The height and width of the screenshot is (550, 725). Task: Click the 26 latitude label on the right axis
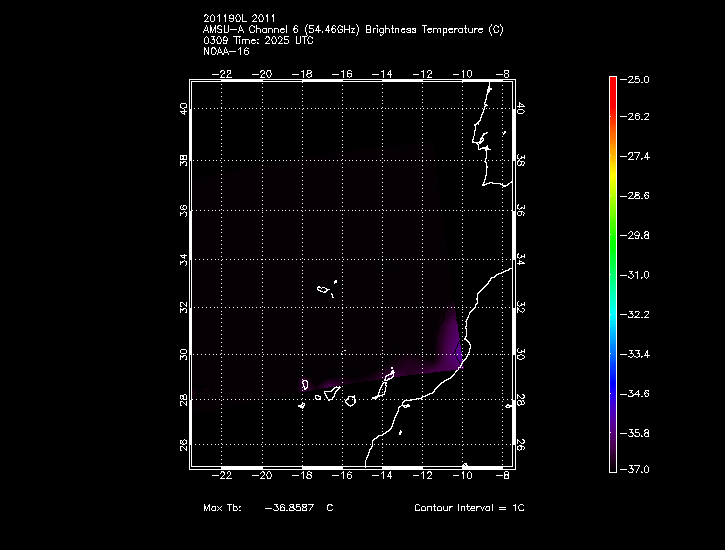pyautogui.click(x=522, y=444)
